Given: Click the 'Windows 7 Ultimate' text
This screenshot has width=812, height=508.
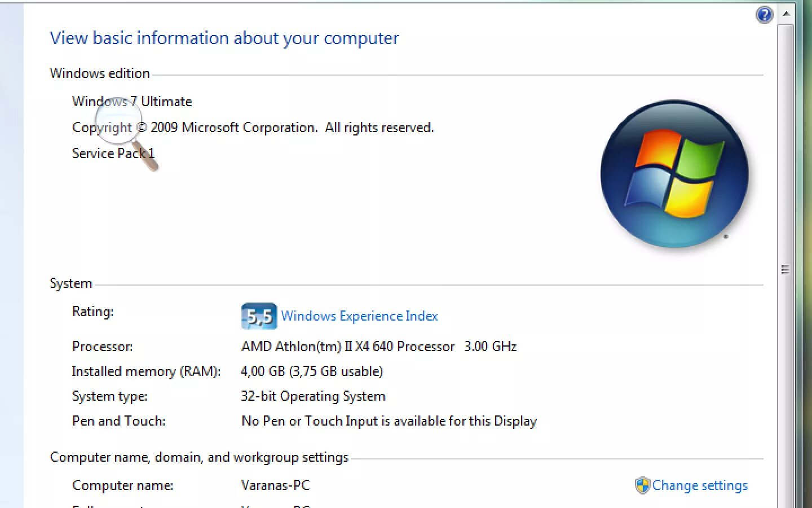Looking at the screenshot, I should click(132, 102).
